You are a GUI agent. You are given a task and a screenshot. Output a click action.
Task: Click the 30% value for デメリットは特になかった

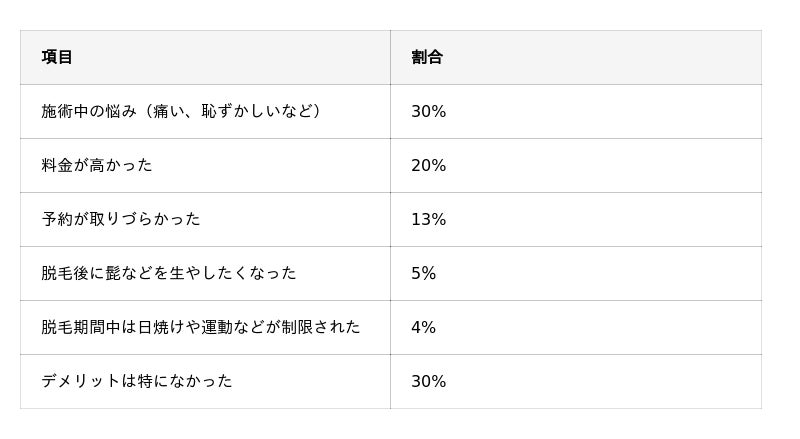428,381
